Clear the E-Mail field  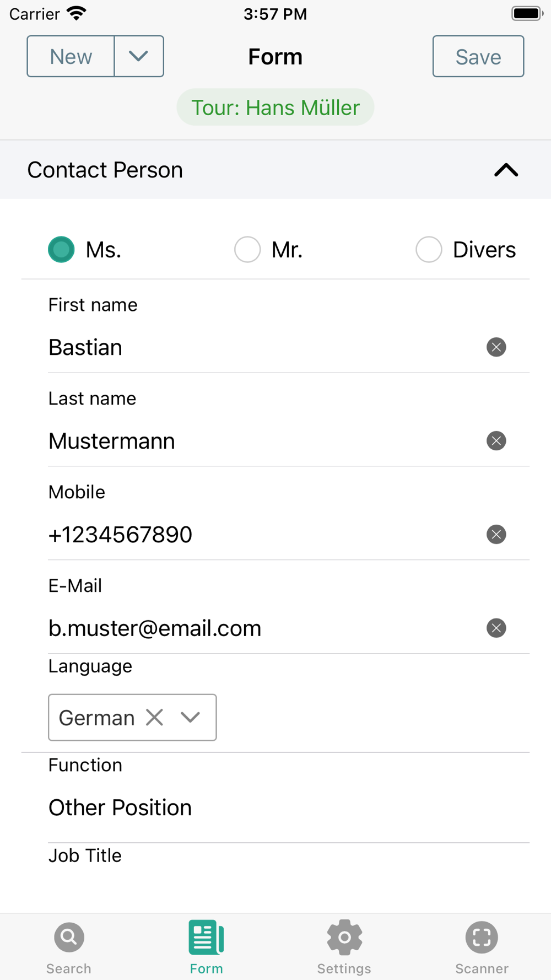click(x=496, y=628)
